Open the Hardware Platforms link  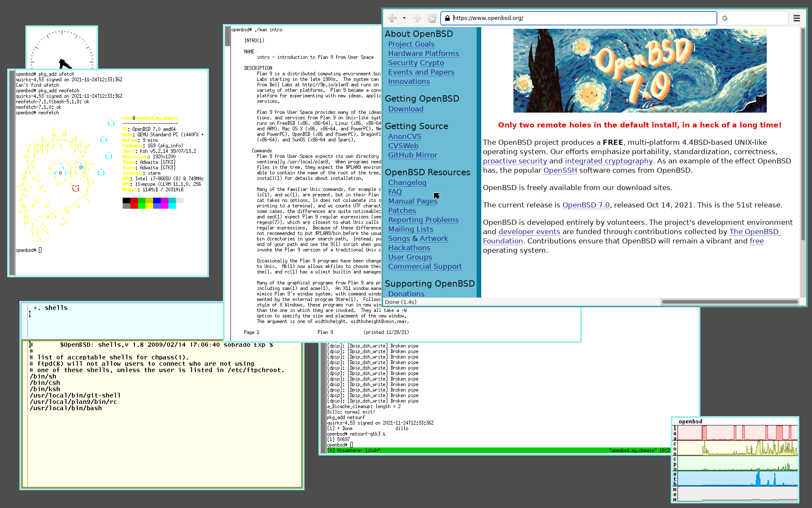[x=423, y=53]
